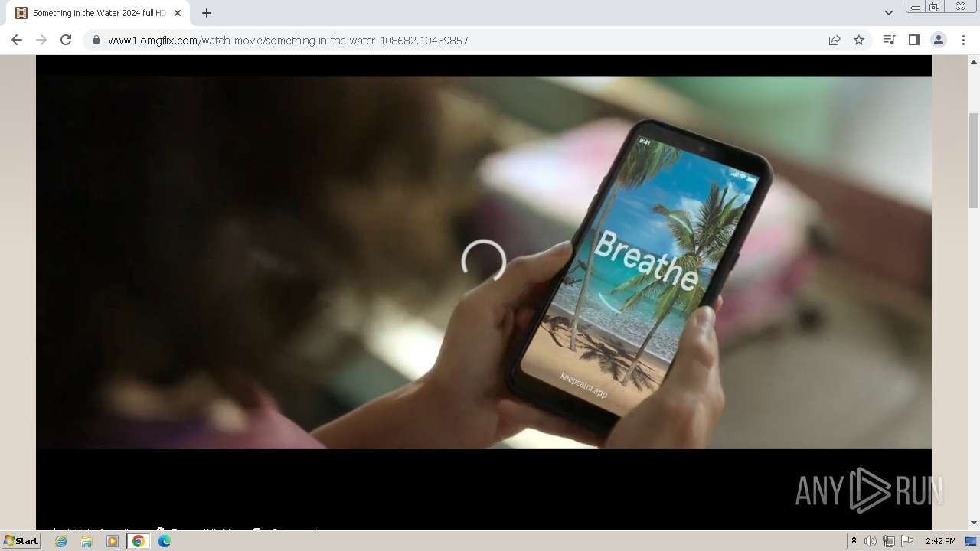Open the Action Center flag icon

[x=907, y=541]
